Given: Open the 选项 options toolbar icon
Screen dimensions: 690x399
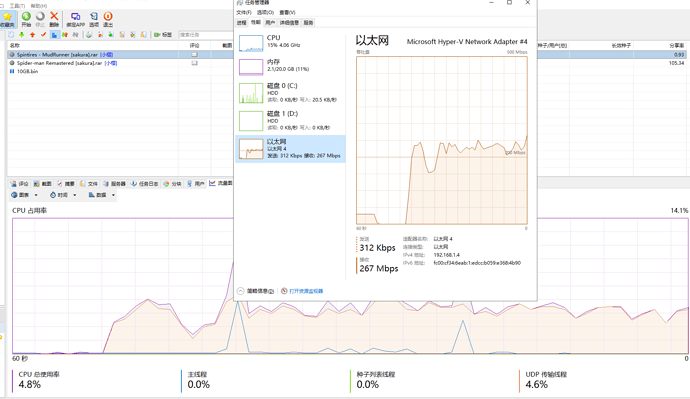Looking at the screenshot, I should pyautogui.click(x=94, y=19).
